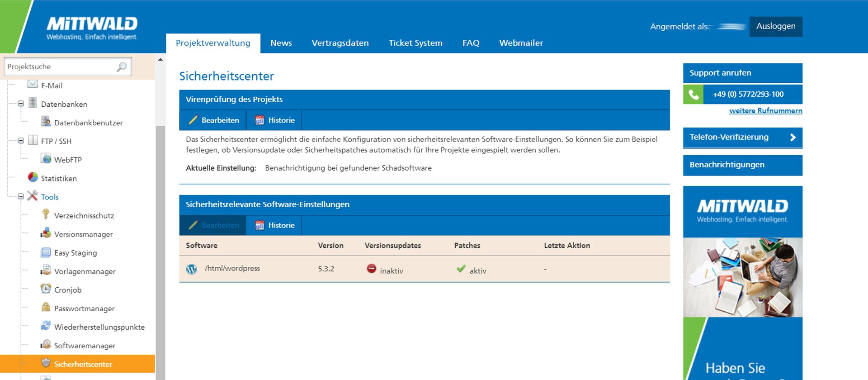Click the WordPress logo icon in table row
Viewport: 868px width, 380px height.
(x=192, y=269)
